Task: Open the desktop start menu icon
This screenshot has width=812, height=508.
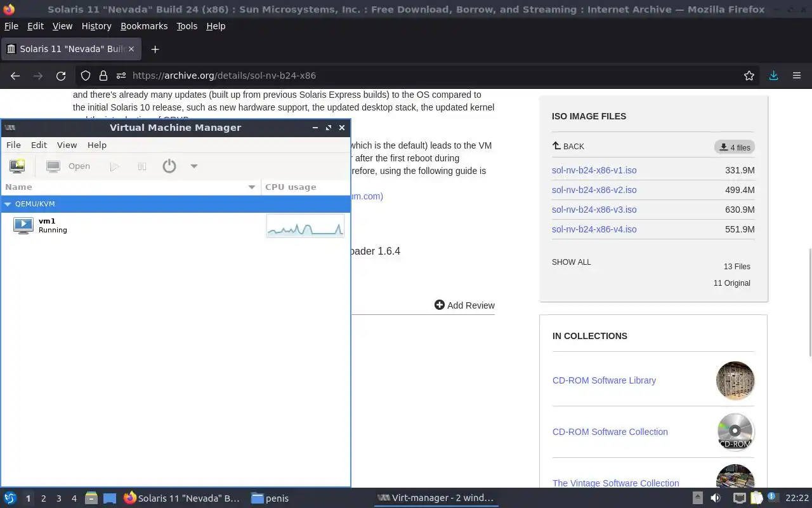Action: click(x=10, y=498)
